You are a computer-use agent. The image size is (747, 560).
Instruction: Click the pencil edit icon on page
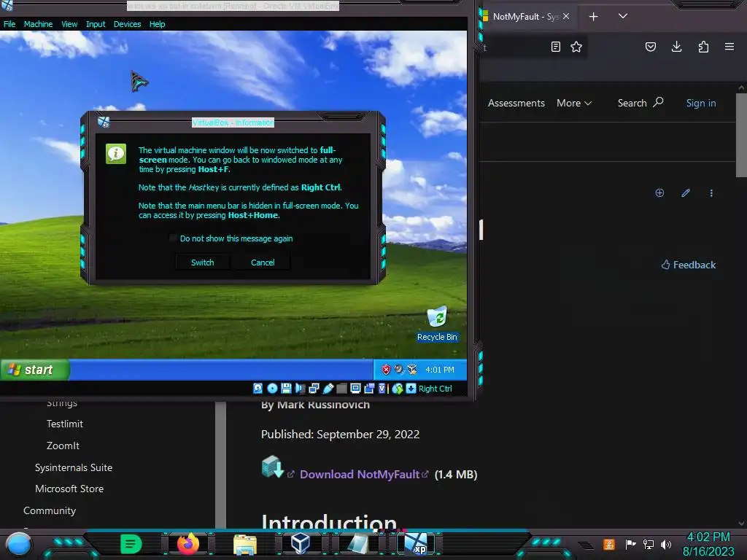tap(686, 192)
